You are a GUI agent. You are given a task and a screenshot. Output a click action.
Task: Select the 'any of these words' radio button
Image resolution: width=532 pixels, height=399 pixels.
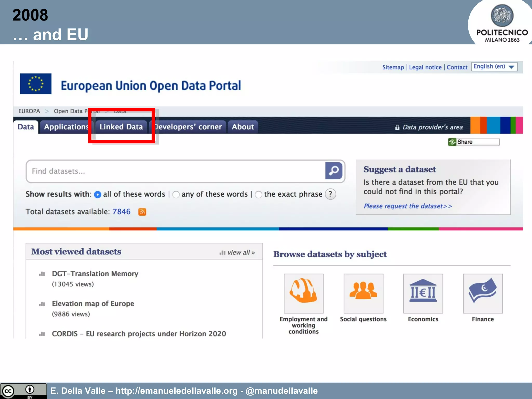tap(176, 194)
